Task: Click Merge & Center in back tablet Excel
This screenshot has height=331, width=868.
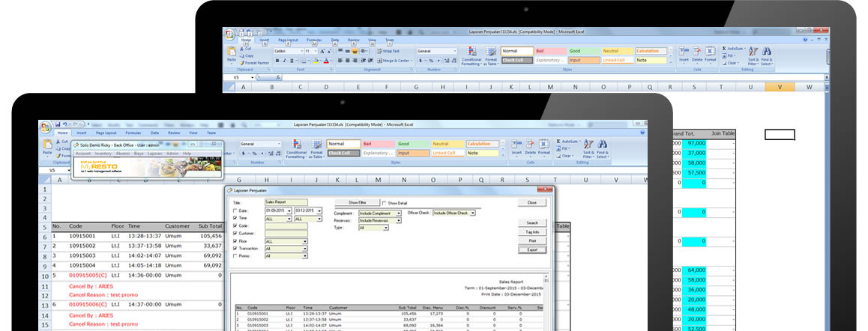Action: (x=394, y=61)
